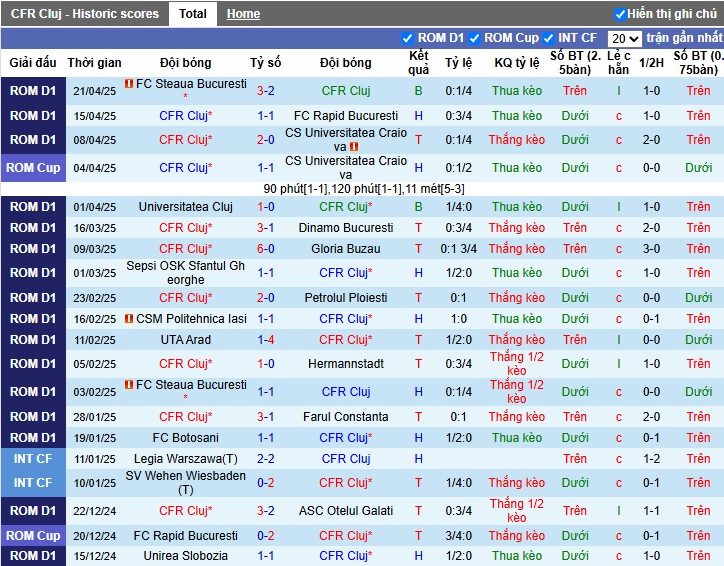
Task: Toggle the Hiển thị ghi chú checkbox
Action: tap(620, 14)
